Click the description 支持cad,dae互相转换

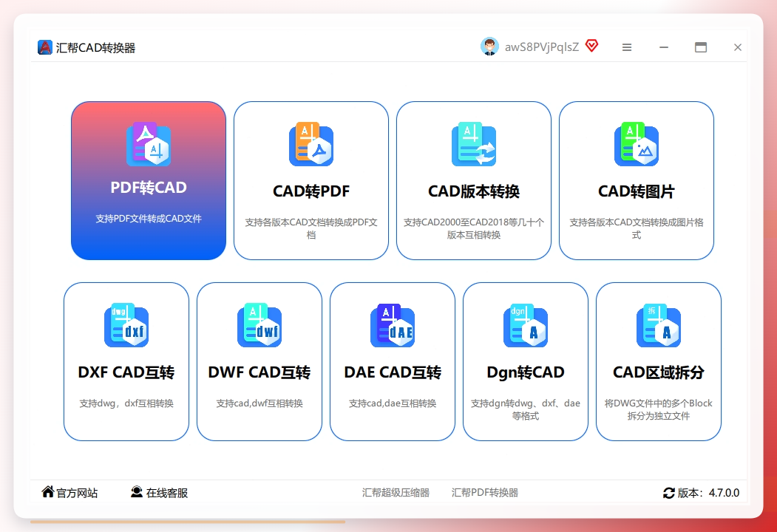pos(393,403)
